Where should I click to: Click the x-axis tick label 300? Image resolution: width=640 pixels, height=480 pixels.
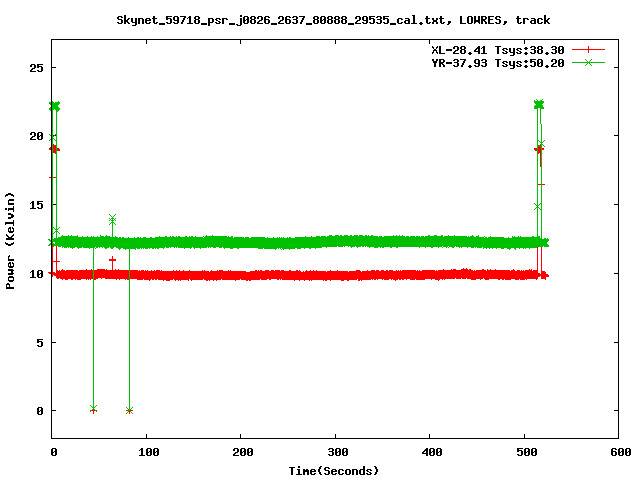pos(338,452)
